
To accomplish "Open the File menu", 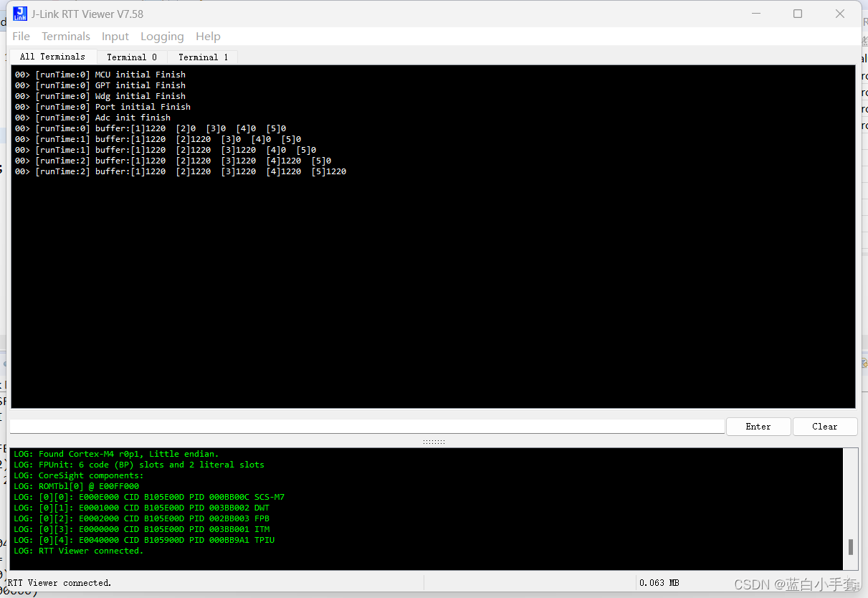I will point(21,36).
